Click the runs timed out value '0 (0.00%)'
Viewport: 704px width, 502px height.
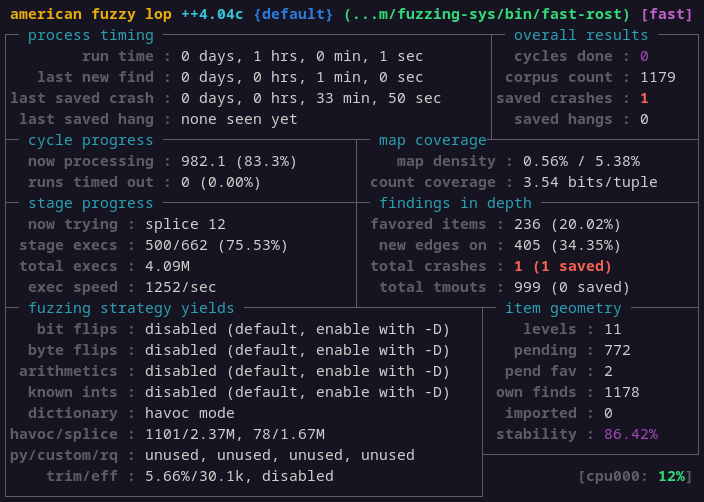(221, 182)
